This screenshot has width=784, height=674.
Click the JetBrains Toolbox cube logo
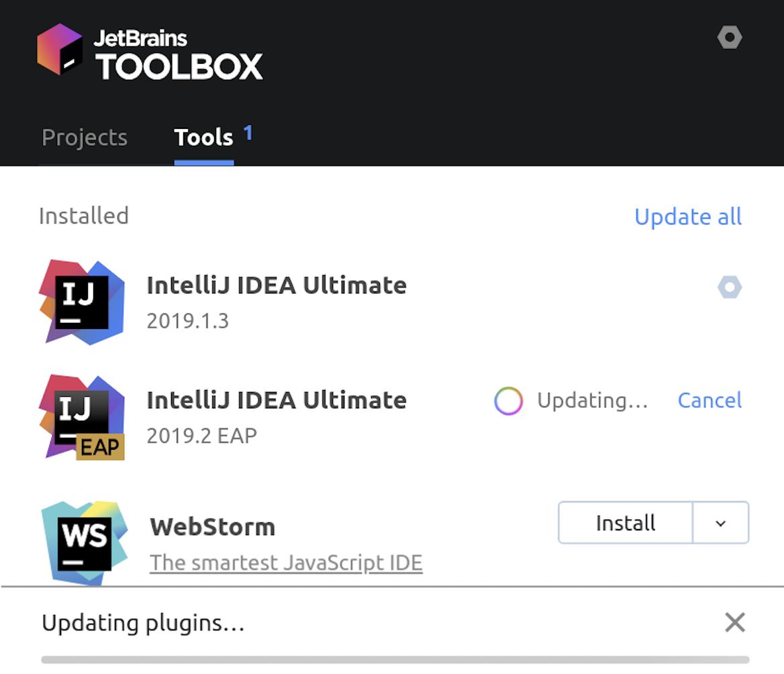point(60,50)
